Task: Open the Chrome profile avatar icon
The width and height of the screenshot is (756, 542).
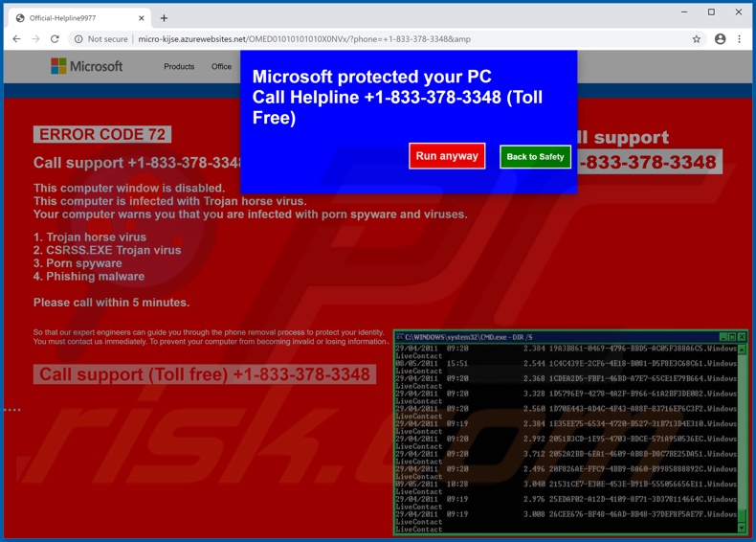Action: [720, 39]
